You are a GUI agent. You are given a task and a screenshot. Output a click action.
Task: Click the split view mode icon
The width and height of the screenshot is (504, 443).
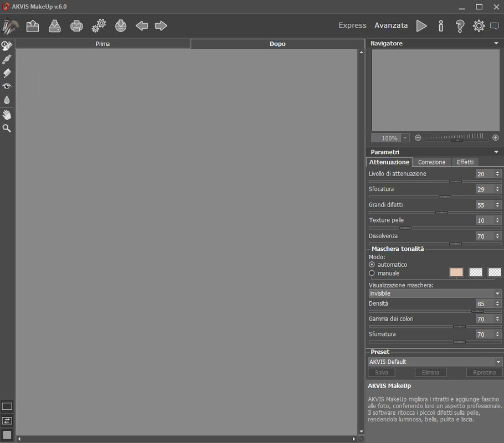pos(7,420)
